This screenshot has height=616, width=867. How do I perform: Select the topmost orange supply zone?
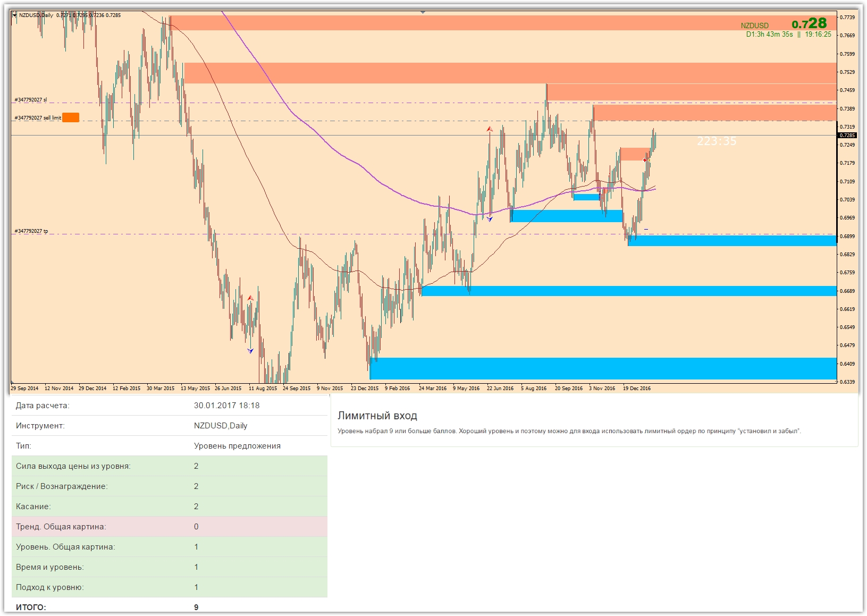(x=503, y=23)
